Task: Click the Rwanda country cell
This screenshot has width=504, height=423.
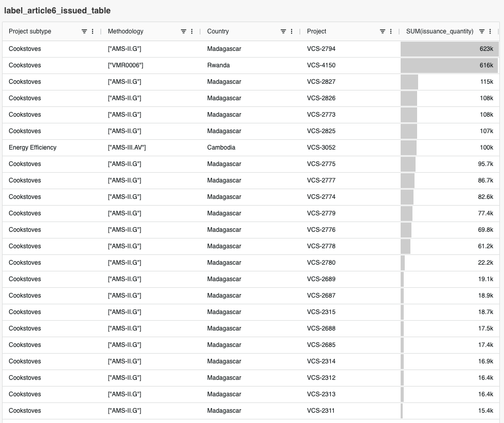Action: 219,65
